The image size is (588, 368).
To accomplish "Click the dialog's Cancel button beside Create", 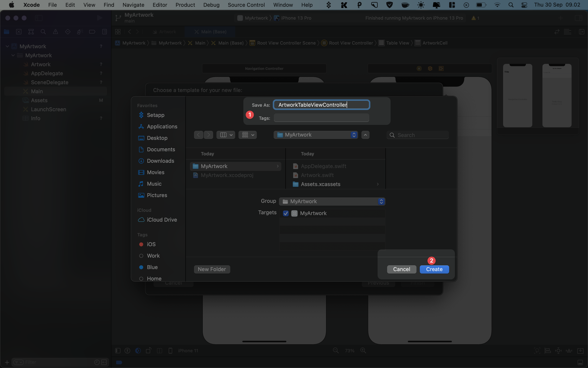I will pyautogui.click(x=402, y=269).
